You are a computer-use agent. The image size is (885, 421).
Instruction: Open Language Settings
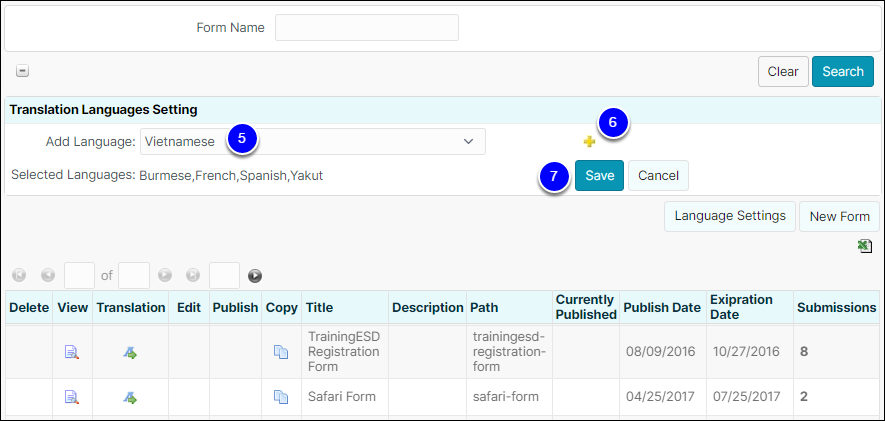pyautogui.click(x=730, y=216)
